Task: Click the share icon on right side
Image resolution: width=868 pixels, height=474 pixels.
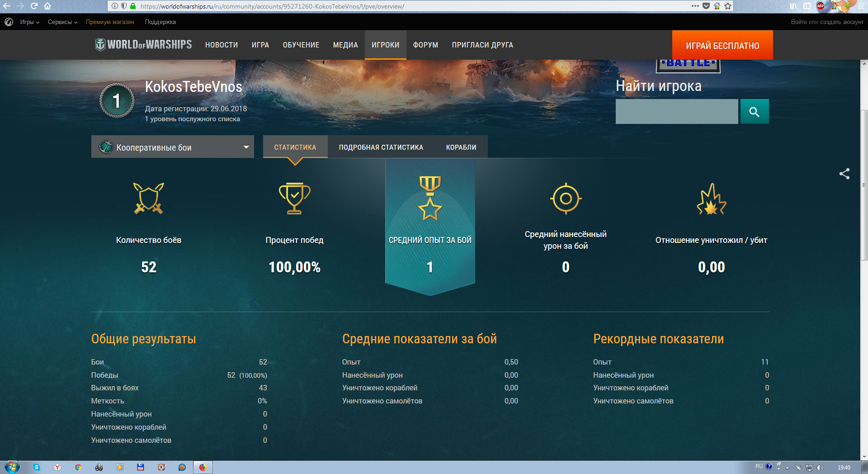Action: coord(844,174)
